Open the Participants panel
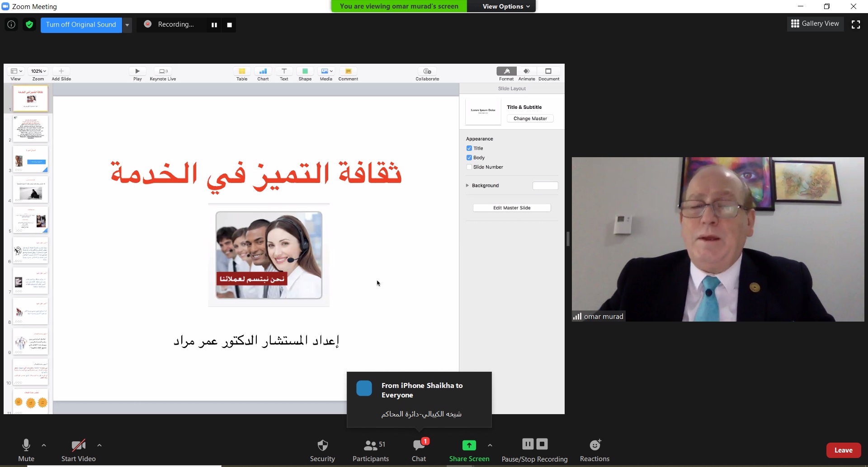Screen dimensions: 868x467 (370, 446)
